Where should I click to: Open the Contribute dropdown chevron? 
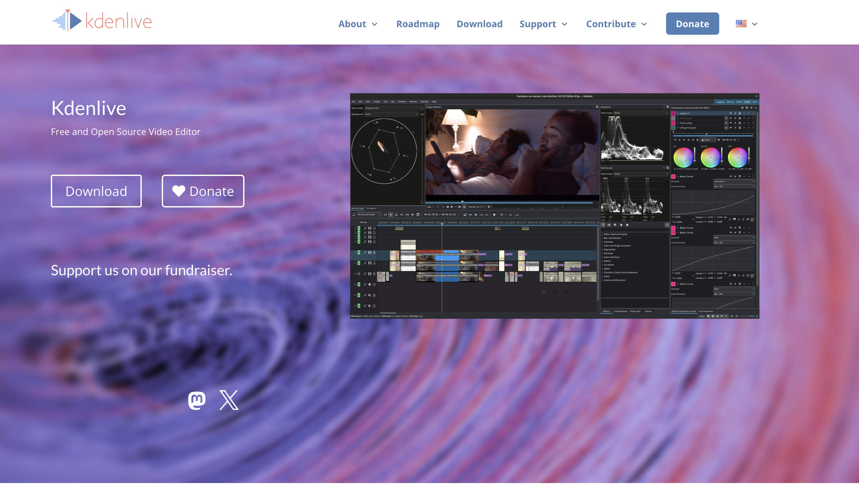pyautogui.click(x=644, y=24)
